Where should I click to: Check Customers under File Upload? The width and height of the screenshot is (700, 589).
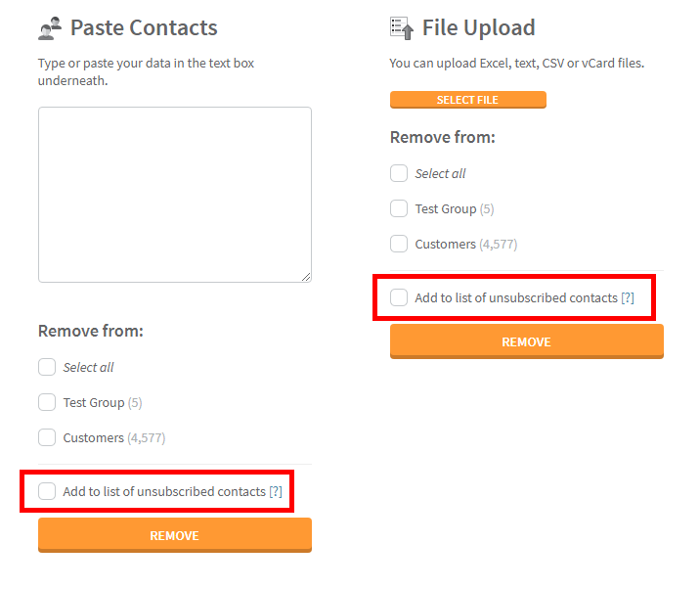click(x=399, y=244)
